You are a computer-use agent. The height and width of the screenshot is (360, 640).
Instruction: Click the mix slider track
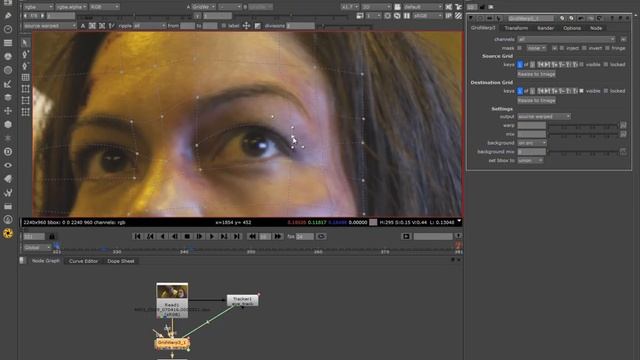click(583, 134)
